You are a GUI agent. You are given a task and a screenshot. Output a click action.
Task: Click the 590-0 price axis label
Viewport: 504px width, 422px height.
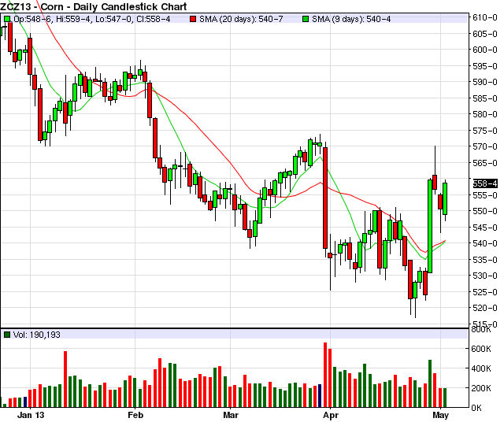[x=485, y=82]
